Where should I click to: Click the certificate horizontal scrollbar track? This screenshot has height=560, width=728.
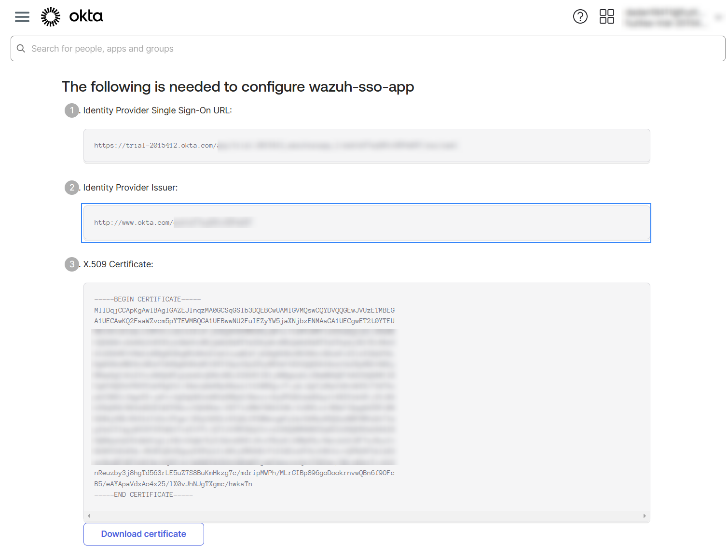pos(367,516)
